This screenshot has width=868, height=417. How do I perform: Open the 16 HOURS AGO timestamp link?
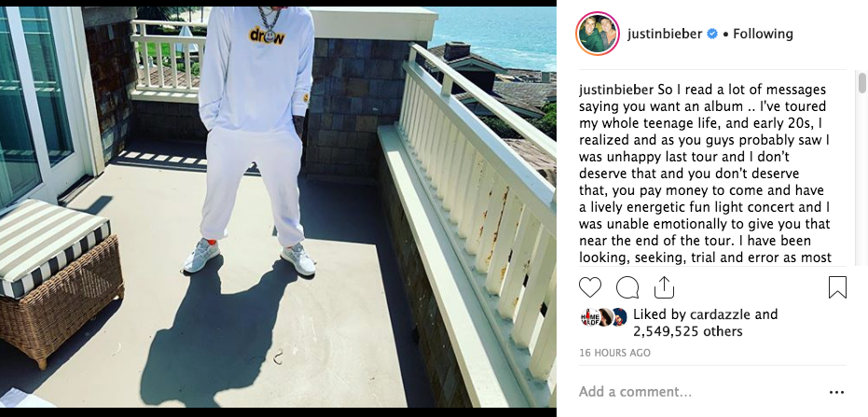[x=614, y=353]
